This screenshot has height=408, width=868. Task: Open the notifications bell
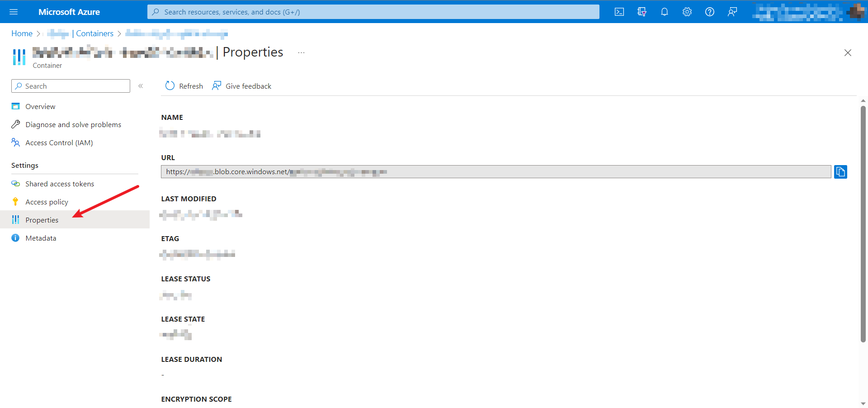click(664, 12)
